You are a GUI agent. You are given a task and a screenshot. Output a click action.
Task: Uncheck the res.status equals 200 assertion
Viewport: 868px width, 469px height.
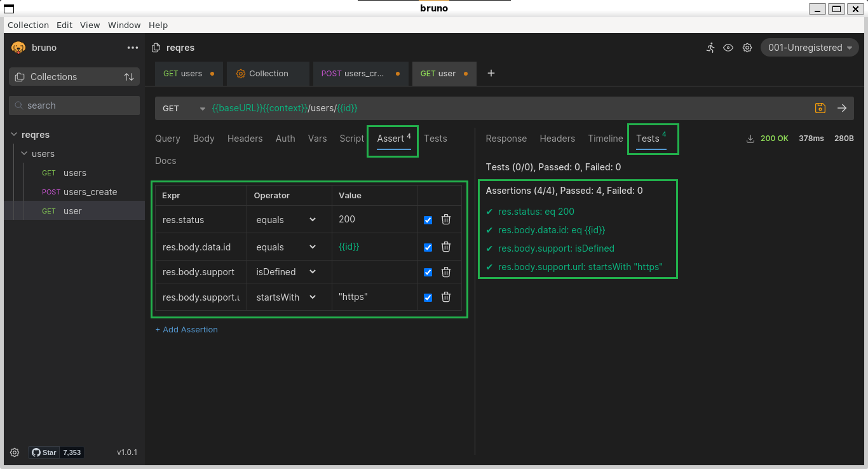click(x=428, y=219)
